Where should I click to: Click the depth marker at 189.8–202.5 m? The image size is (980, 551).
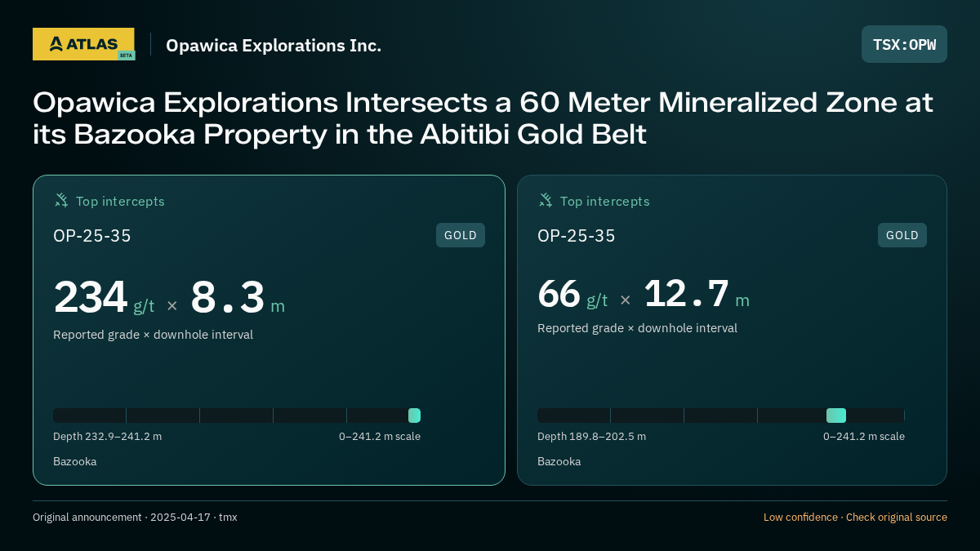pyautogui.click(x=836, y=415)
